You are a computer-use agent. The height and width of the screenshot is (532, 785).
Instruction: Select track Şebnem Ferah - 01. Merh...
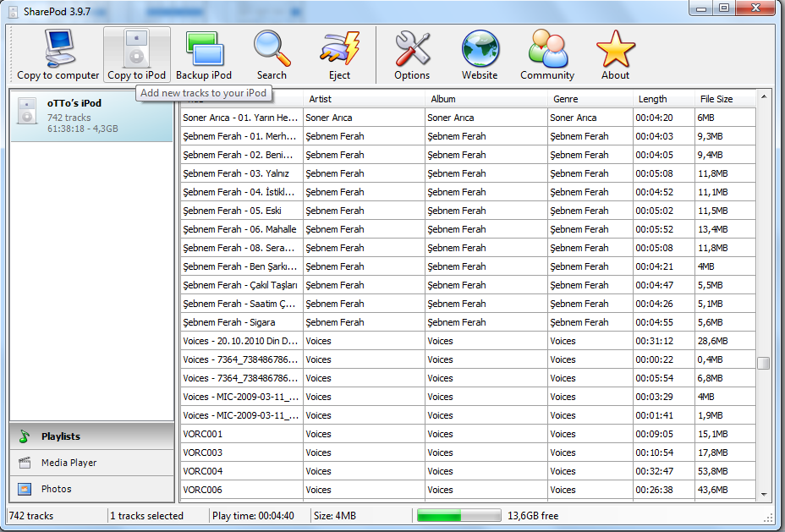click(x=468, y=136)
